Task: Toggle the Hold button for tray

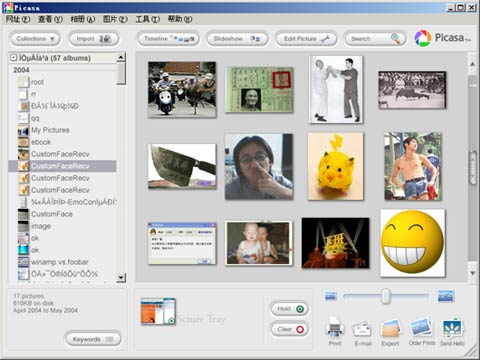Action: [289, 309]
